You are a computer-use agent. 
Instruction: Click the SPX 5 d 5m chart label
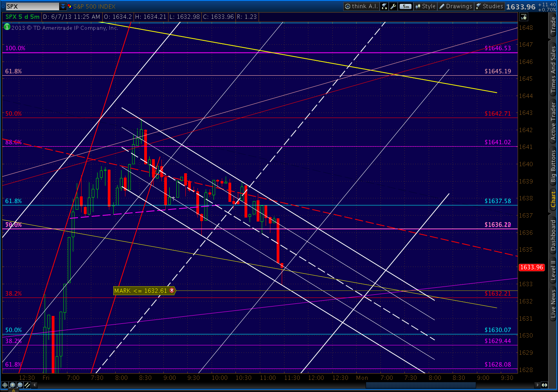point(22,17)
